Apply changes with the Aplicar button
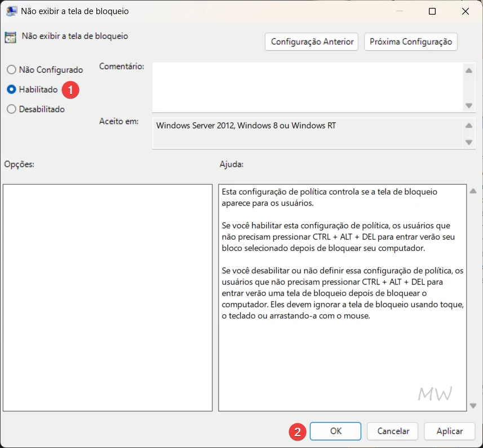The image size is (483, 448). 450,431
